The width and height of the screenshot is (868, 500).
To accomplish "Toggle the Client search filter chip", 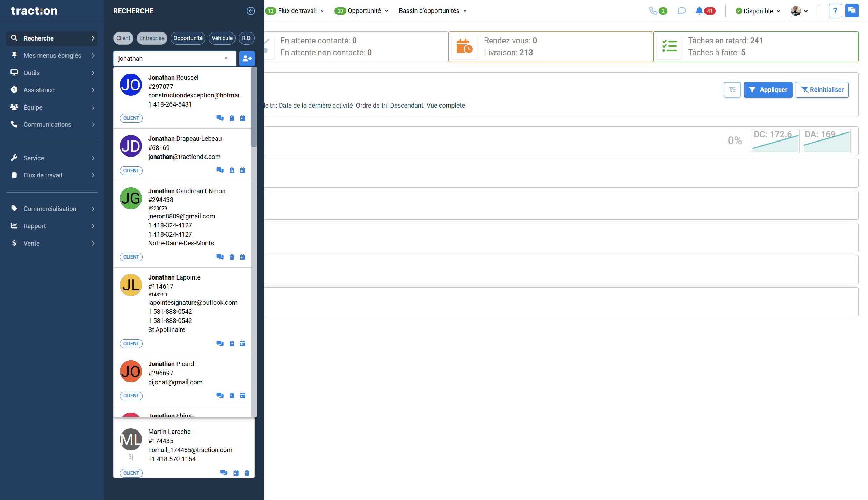I will [x=123, y=38].
